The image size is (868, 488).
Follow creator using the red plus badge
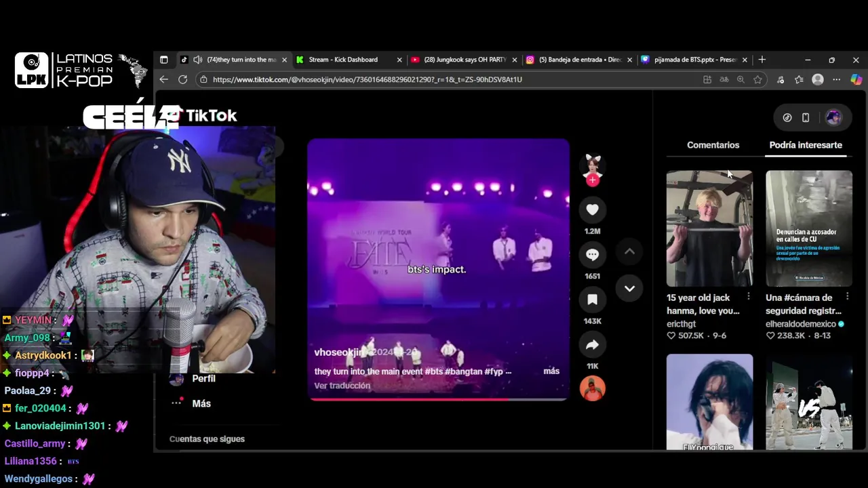pyautogui.click(x=593, y=180)
